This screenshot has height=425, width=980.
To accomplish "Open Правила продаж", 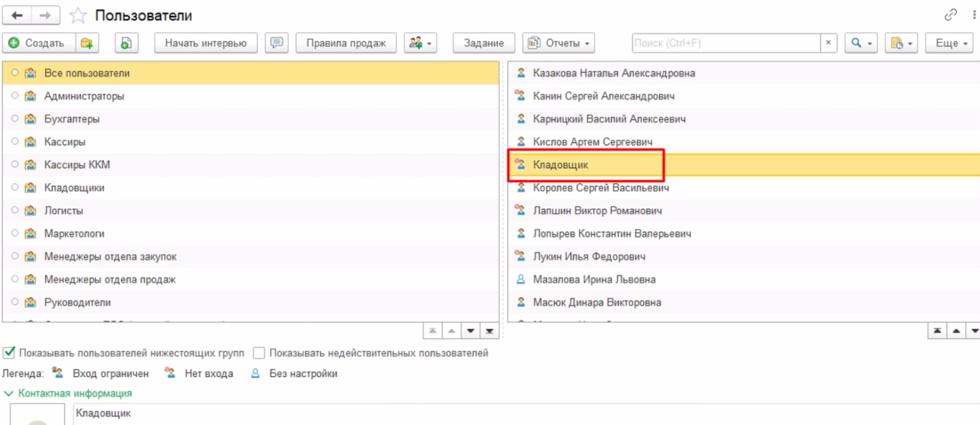I will [x=346, y=43].
